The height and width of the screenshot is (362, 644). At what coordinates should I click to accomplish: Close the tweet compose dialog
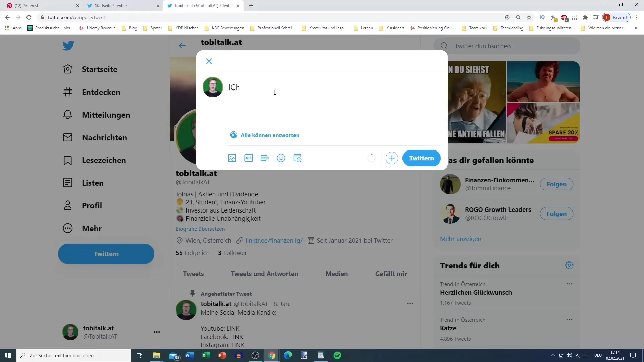(209, 61)
